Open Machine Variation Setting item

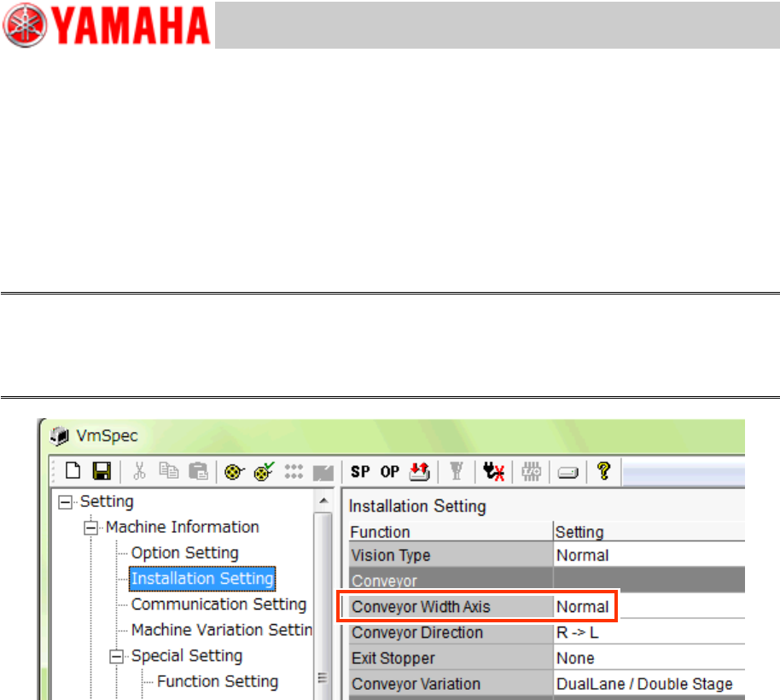coord(222,630)
